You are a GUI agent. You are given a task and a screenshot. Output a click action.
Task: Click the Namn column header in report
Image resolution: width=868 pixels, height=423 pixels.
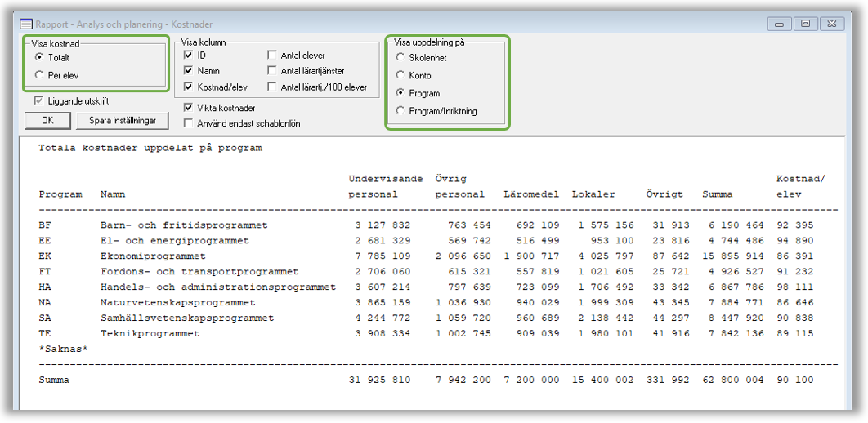pos(112,194)
